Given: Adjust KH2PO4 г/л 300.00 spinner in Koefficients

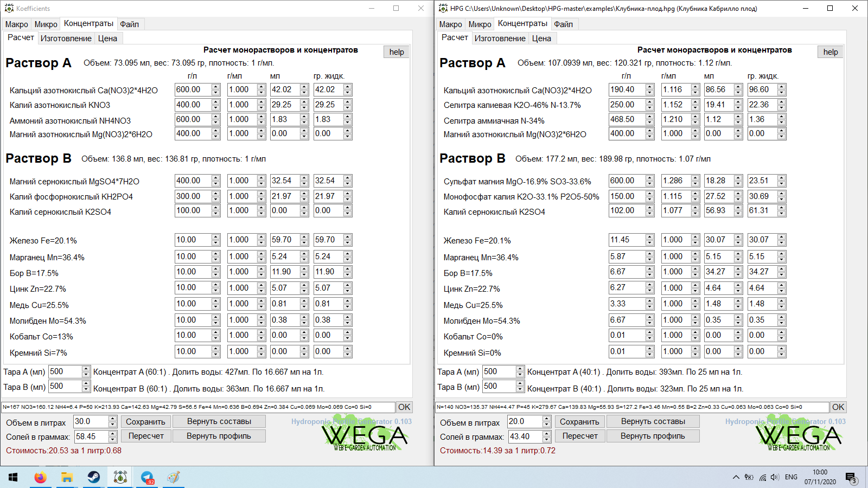Looking at the screenshot, I should tap(216, 196).
